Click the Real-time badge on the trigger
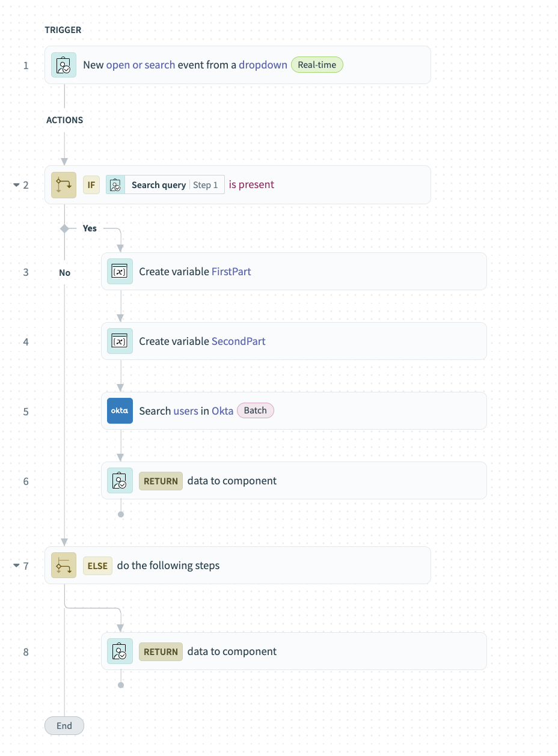The height and width of the screenshot is (756, 558). [x=317, y=64]
